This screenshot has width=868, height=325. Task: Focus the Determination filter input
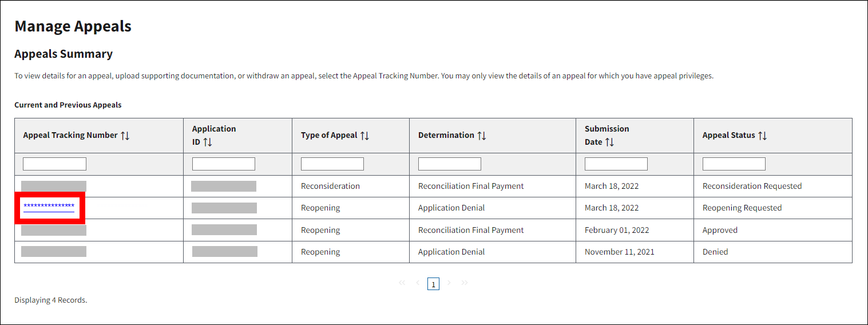(x=450, y=164)
